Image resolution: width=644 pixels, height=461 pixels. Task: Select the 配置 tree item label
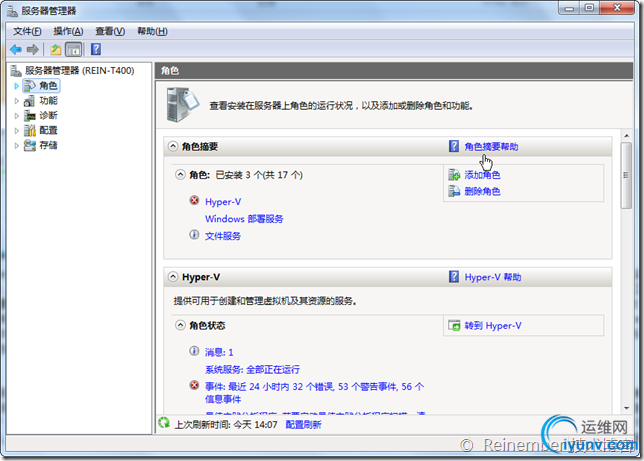(48, 131)
